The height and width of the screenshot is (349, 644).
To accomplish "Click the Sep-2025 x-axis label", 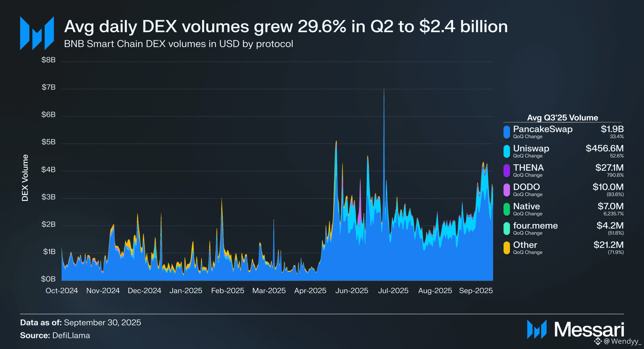I will click(476, 291).
